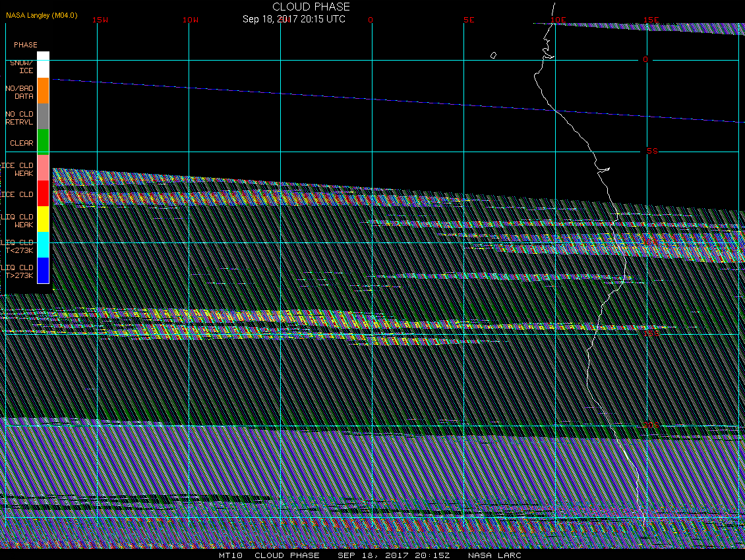
Task: Pick the cyan Liq Cld T<273K swatch
Action: click(x=44, y=244)
